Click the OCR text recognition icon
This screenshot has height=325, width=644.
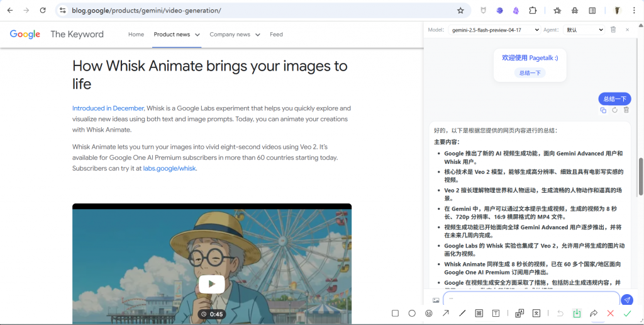tap(536, 314)
